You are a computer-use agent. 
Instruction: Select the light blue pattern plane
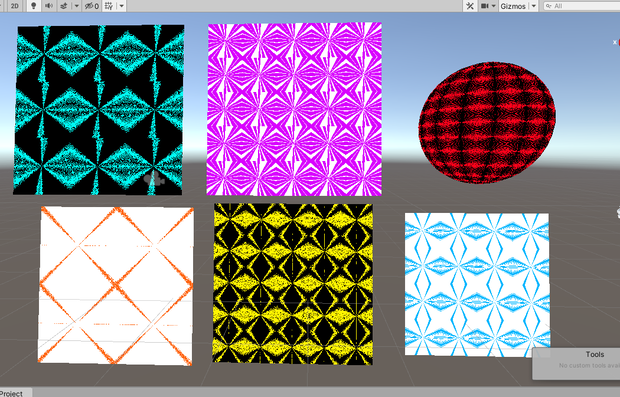pyautogui.click(x=477, y=284)
